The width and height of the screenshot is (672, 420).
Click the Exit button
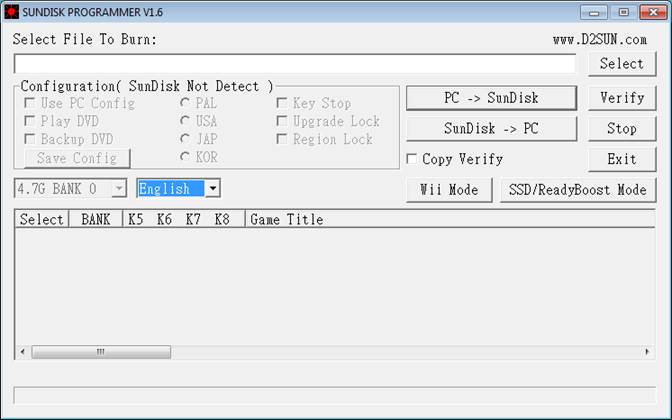(x=622, y=159)
